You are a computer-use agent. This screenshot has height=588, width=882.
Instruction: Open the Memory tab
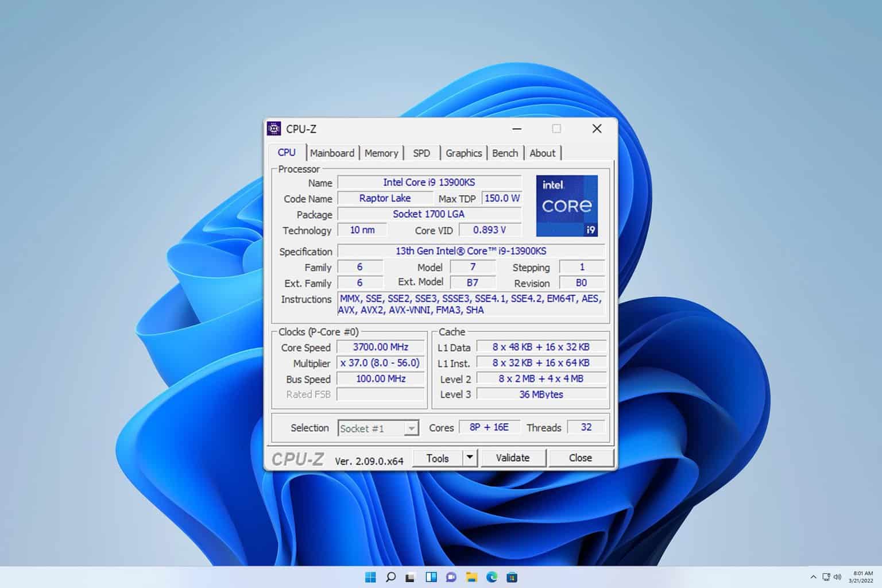point(381,153)
